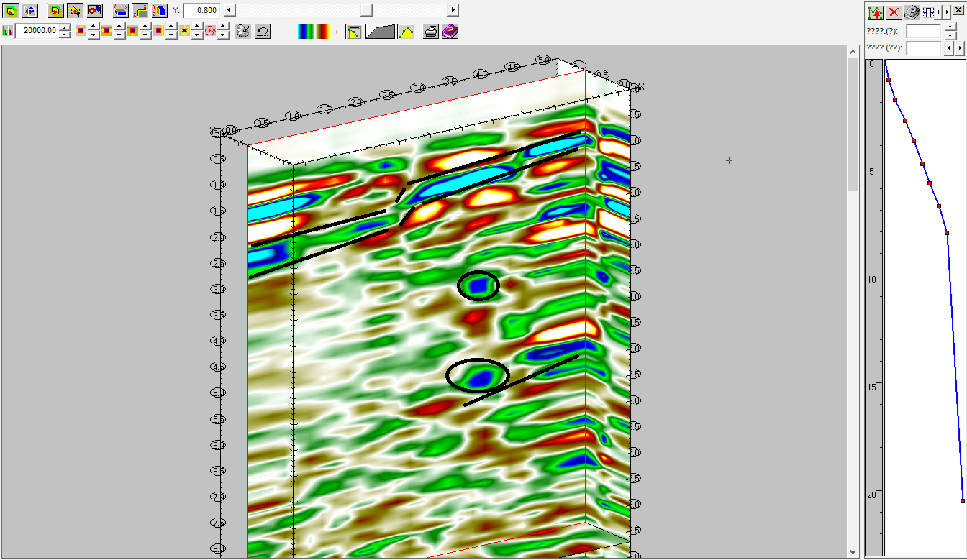The height and width of the screenshot is (560, 967).
Task: Toggle the crossed-out cube display icon
Action: [75, 11]
